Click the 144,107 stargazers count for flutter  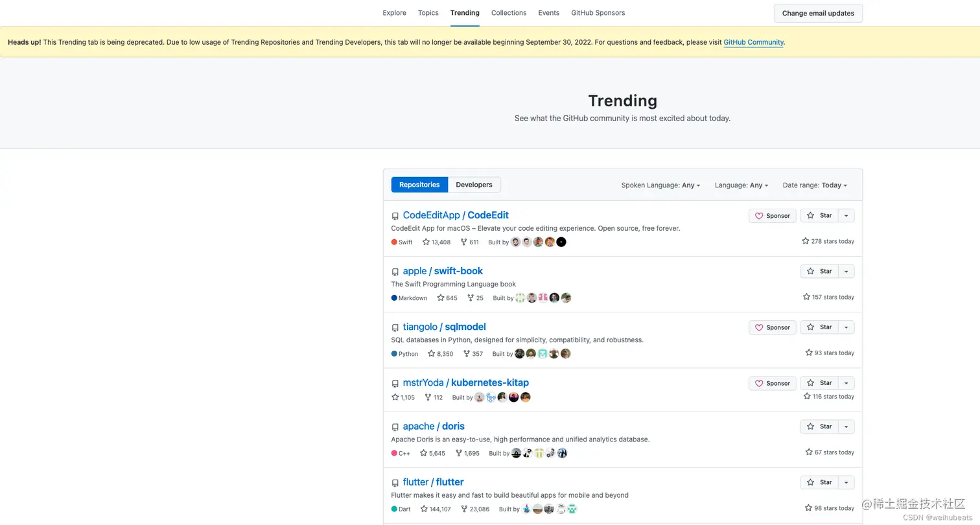[436, 509]
